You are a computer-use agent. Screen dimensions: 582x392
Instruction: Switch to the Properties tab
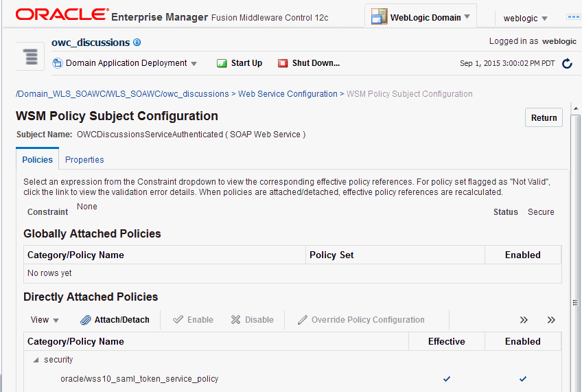coord(84,160)
